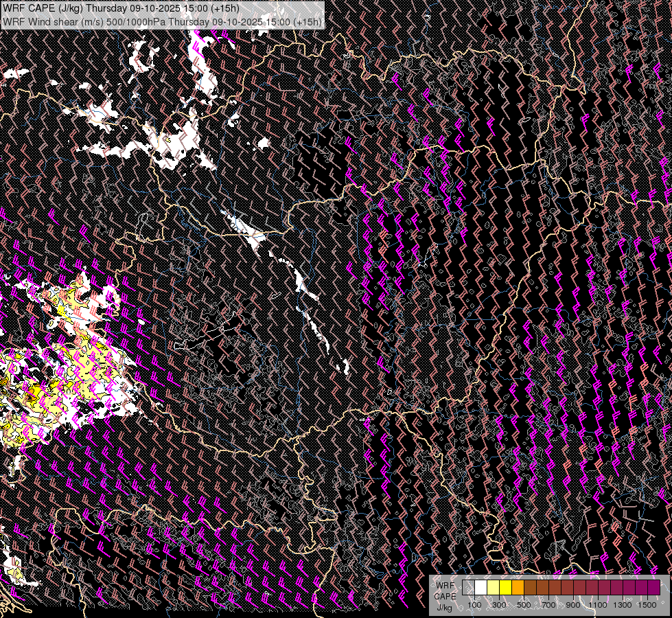Click the J/kg unit text in the legend
The height and width of the screenshot is (618, 672).
445,607
